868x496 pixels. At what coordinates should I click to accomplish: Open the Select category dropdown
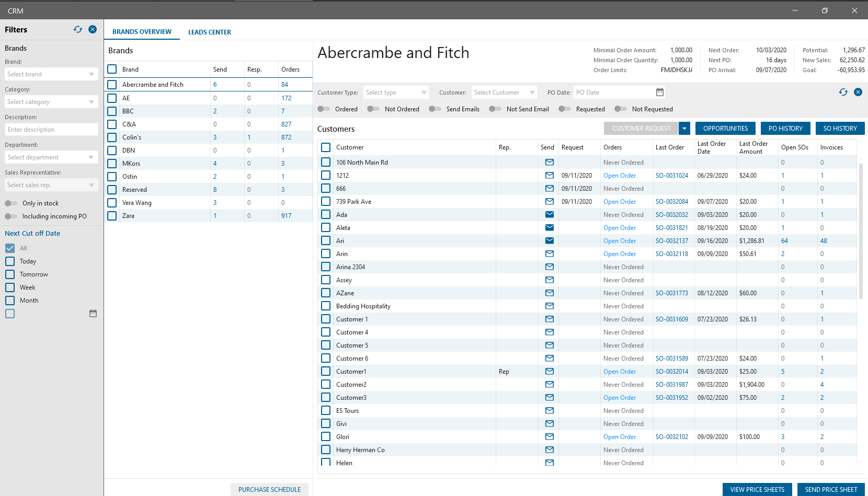[x=51, y=102]
